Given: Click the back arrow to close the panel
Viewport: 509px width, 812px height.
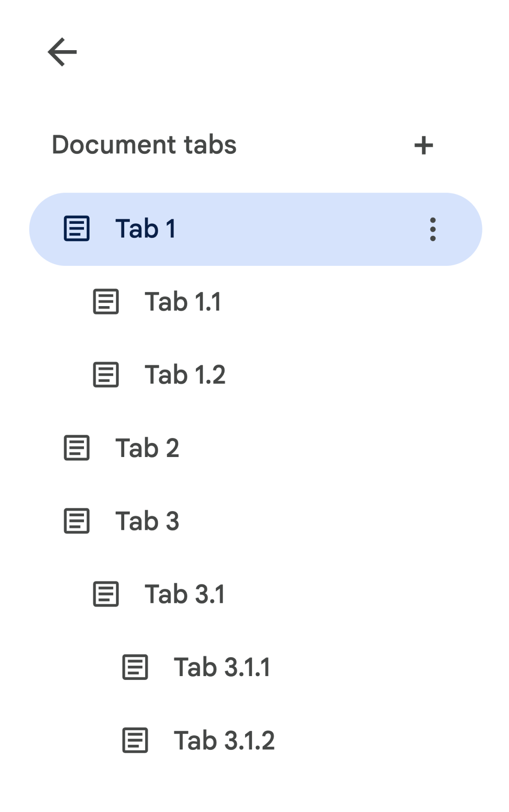Looking at the screenshot, I should [62, 51].
